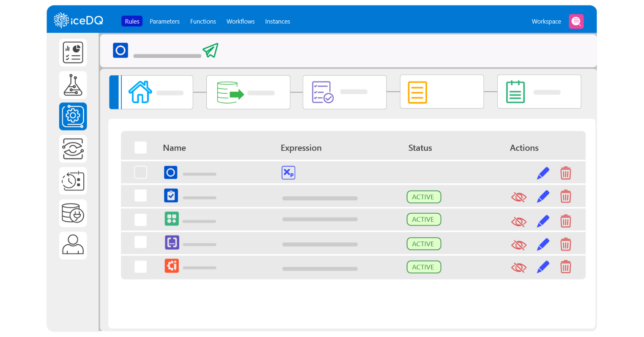Click the iceDQ logo
The width and height of the screenshot is (644, 337).
pos(79,20)
